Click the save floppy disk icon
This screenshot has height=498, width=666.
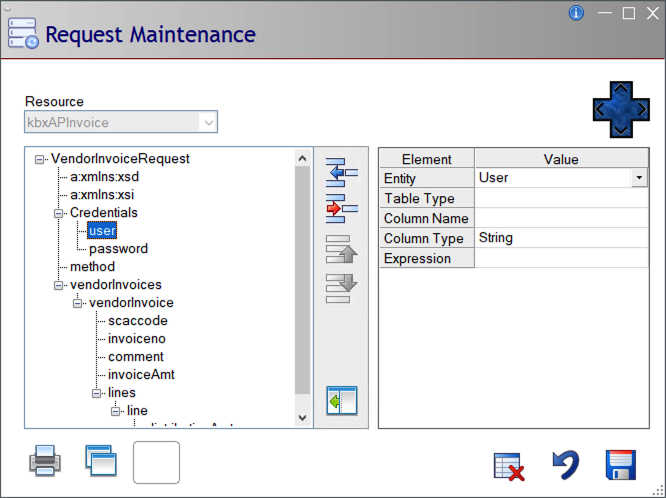point(622,465)
